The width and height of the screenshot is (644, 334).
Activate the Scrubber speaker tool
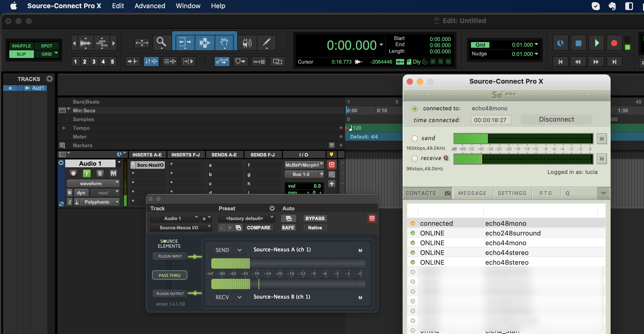tap(247, 43)
